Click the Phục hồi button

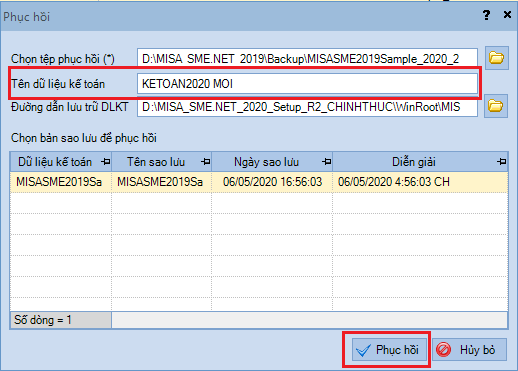pos(389,350)
